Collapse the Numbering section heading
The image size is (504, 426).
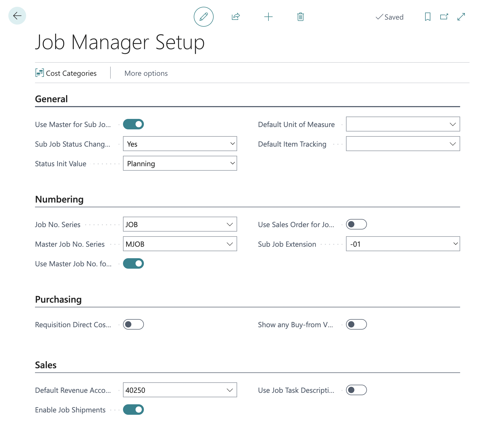pos(59,199)
